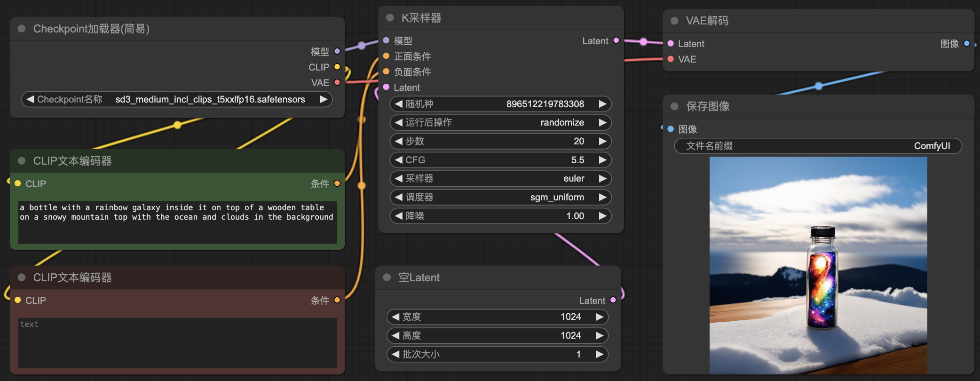This screenshot has width=980, height=381.
Task: Open the 调度器 sgm_uniform dropdown
Action: pos(500,197)
